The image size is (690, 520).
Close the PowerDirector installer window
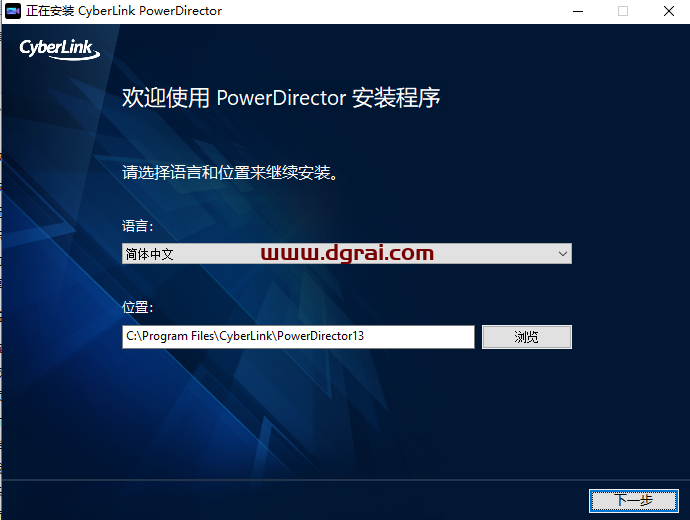coord(668,11)
